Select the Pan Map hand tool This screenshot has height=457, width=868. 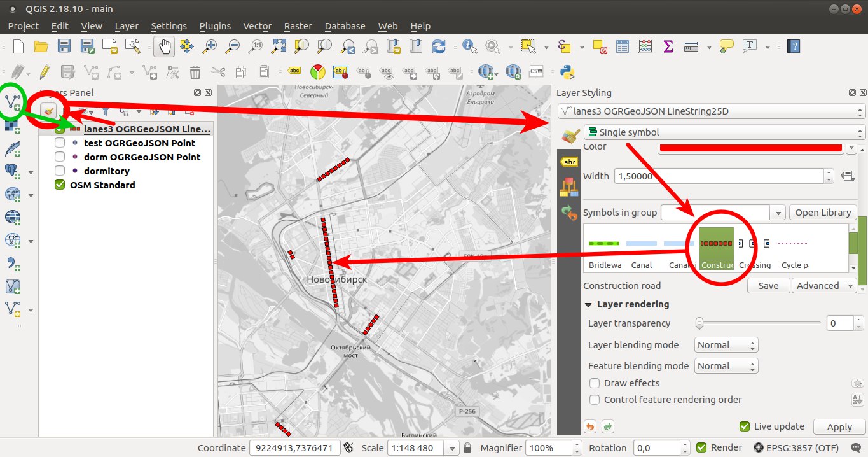click(165, 46)
